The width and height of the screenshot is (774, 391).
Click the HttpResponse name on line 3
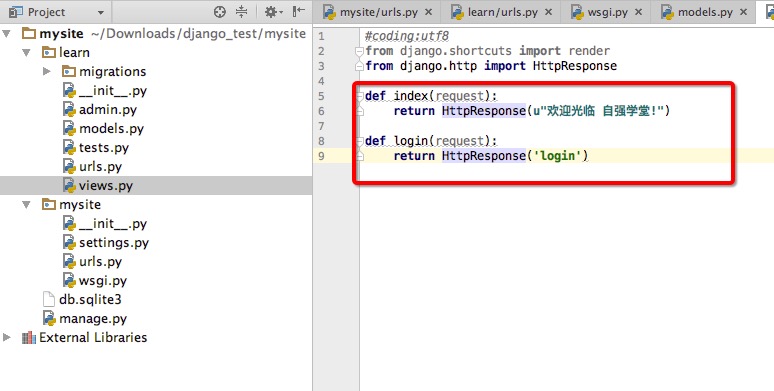(575, 66)
